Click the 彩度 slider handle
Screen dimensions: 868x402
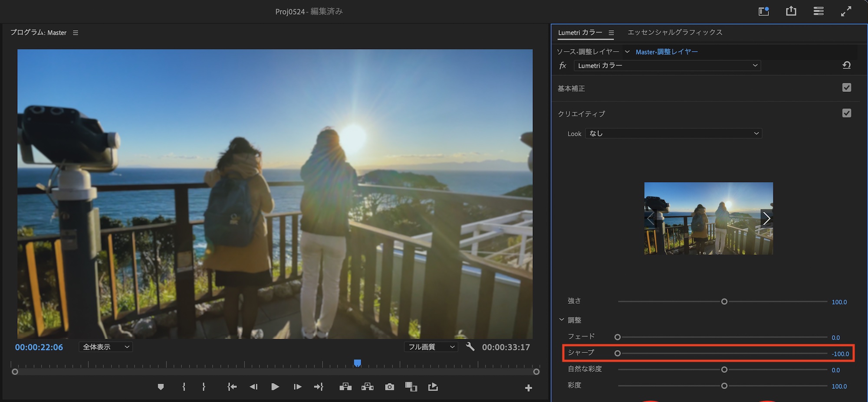point(724,386)
